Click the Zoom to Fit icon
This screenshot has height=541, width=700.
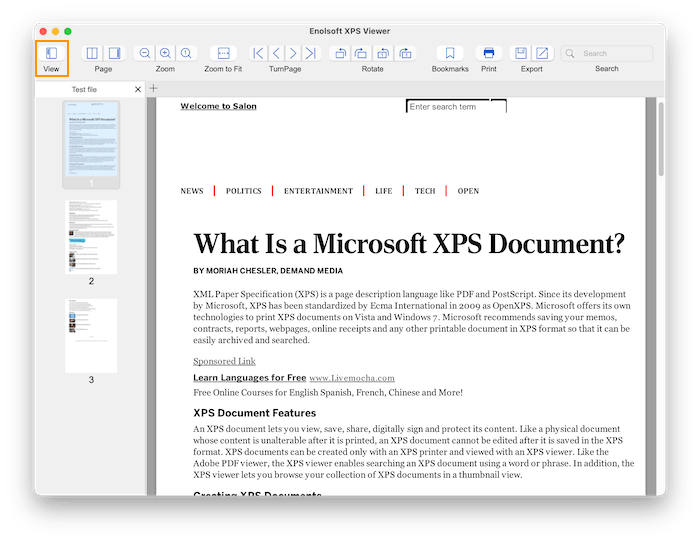[x=223, y=53]
